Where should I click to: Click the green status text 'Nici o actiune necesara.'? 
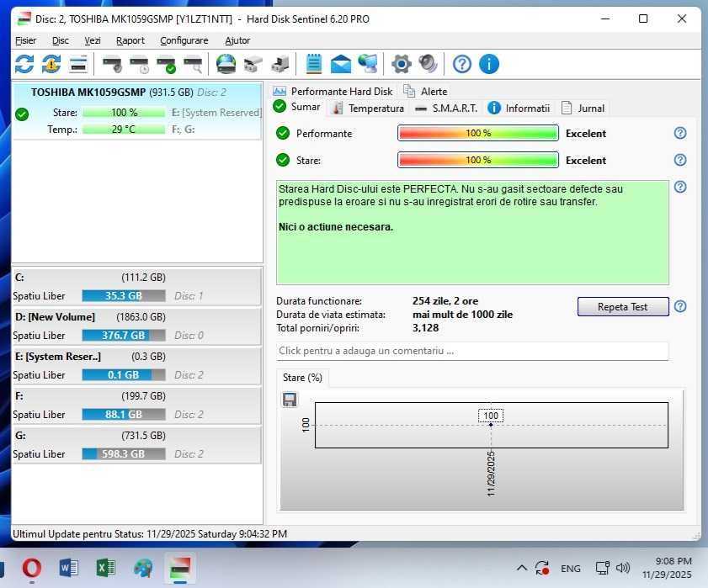[336, 227]
